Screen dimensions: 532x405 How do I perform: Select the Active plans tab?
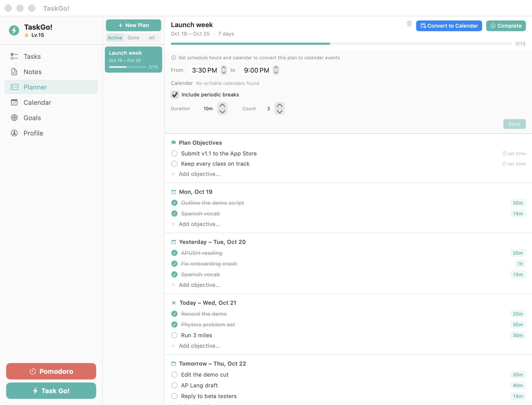click(115, 38)
